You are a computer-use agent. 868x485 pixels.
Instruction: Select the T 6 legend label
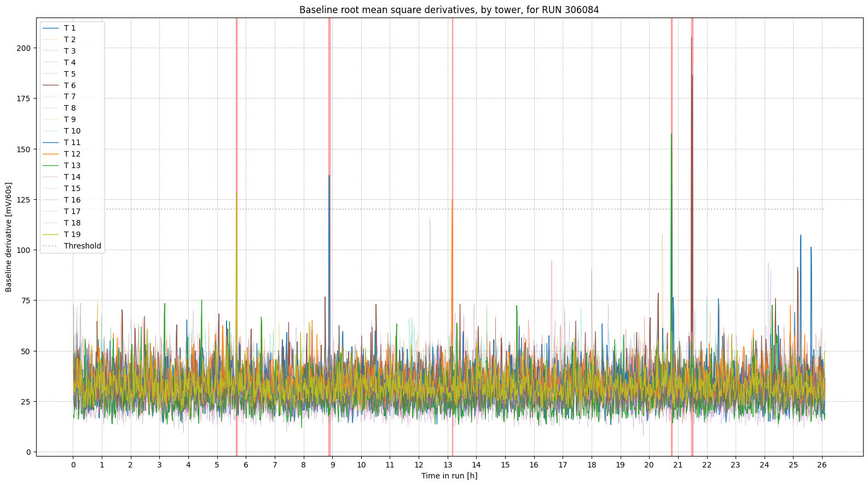(70, 85)
